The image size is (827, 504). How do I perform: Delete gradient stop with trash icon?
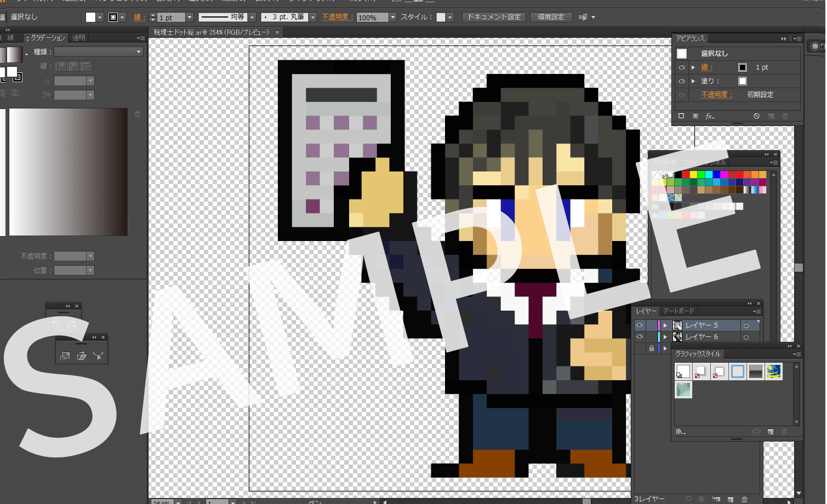coord(137,114)
